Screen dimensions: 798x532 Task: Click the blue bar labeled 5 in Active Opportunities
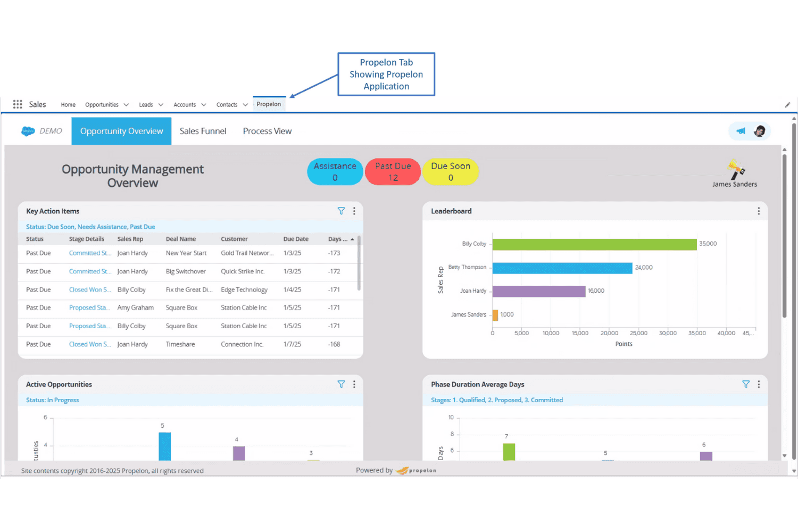point(165,446)
